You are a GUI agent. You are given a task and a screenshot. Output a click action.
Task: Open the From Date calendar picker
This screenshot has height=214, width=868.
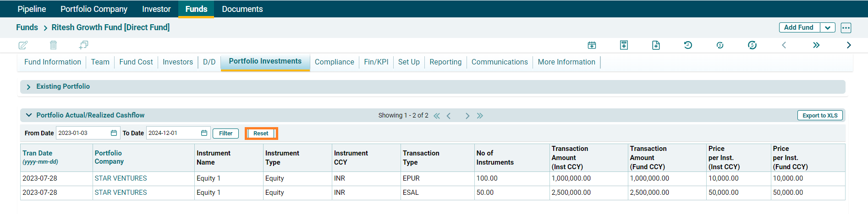[x=114, y=133]
